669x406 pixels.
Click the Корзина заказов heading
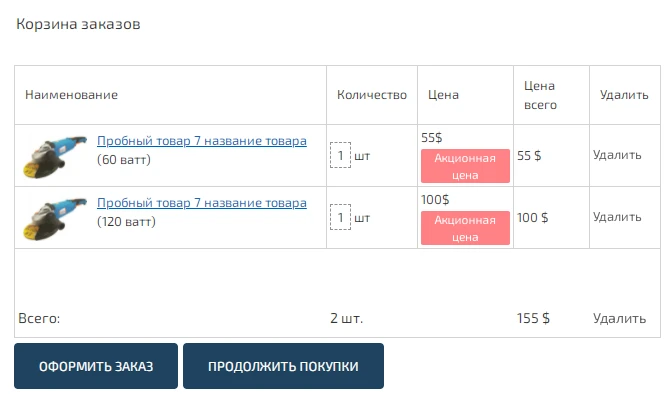click(x=78, y=24)
